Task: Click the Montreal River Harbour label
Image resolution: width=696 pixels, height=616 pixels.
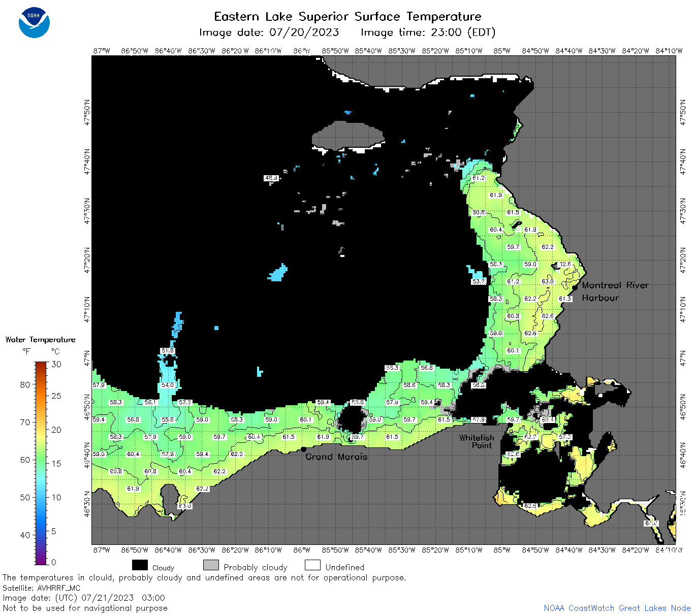Action: pos(615,291)
